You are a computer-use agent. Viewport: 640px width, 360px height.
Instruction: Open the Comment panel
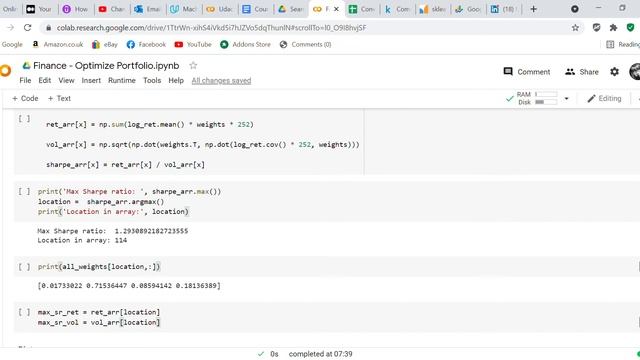[x=527, y=72]
